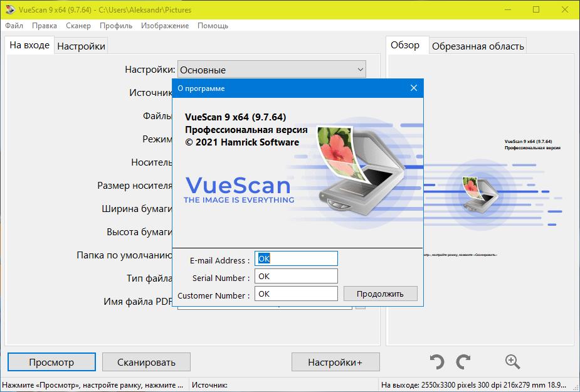
Task: Switch to the Настройки tab
Action: point(82,46)
